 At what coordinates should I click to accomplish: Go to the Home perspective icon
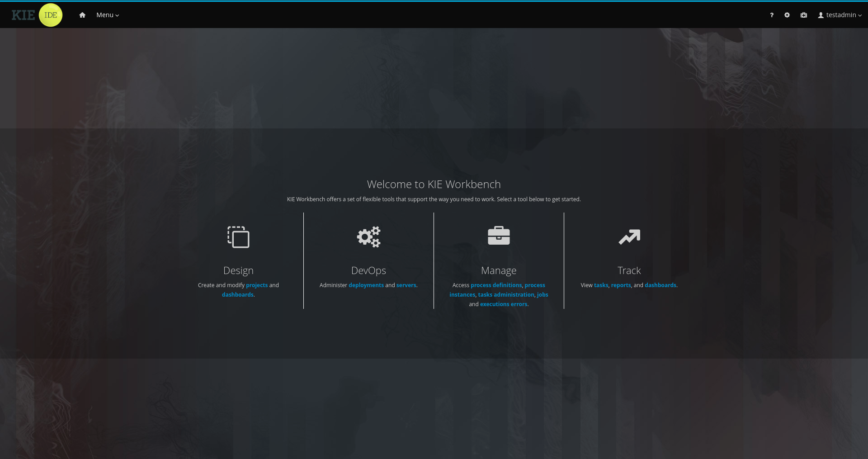pyautogui.click(x=82, y=15)
